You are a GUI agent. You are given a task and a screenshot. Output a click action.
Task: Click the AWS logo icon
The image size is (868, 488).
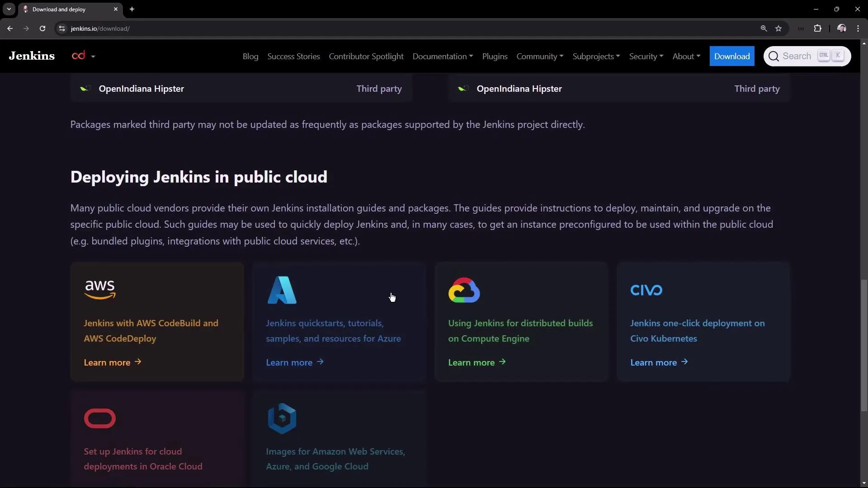[100, 290]
